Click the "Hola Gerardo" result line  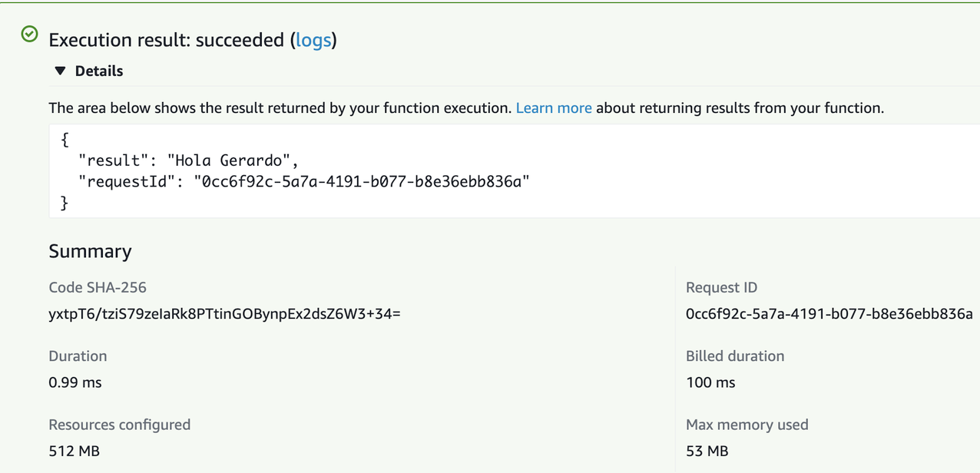click(188, 160)
